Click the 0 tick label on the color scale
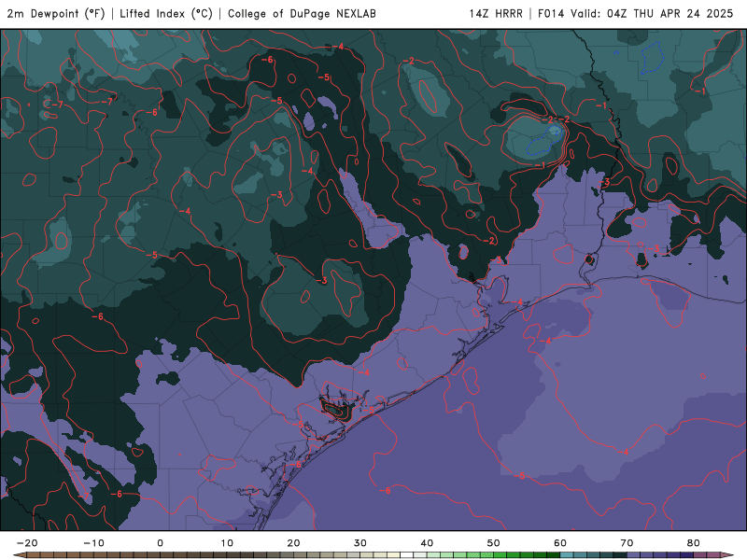747x560 pixels. [160, 543]
